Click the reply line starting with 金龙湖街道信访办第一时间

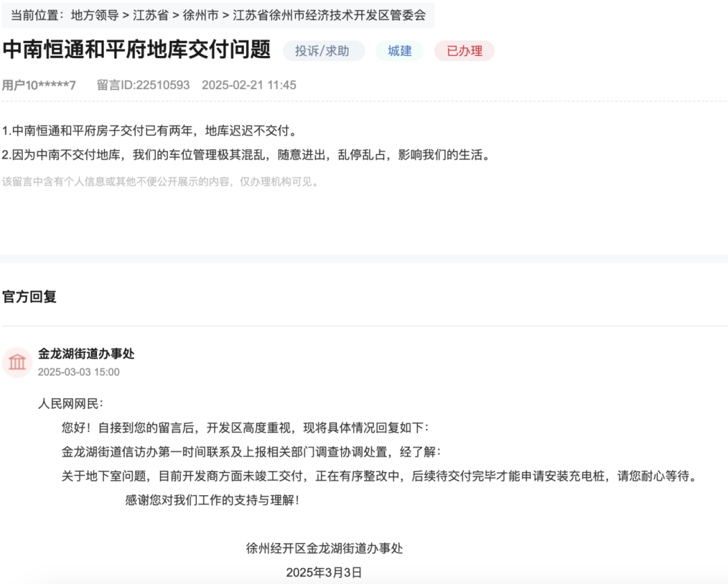[x=251, y=452]
